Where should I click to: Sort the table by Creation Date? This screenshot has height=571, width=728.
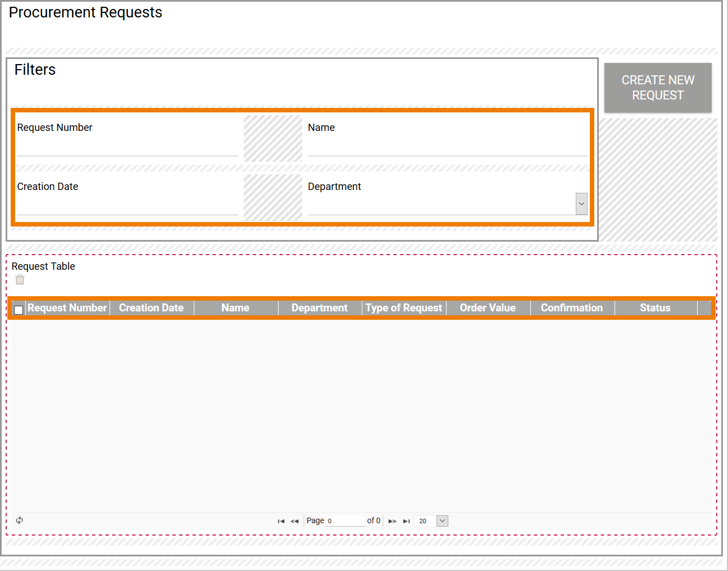coord(151,308)
